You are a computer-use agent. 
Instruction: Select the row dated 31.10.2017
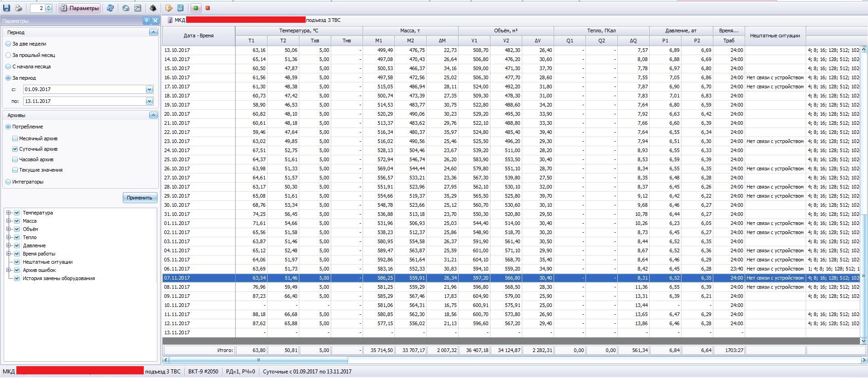[511, 214]
